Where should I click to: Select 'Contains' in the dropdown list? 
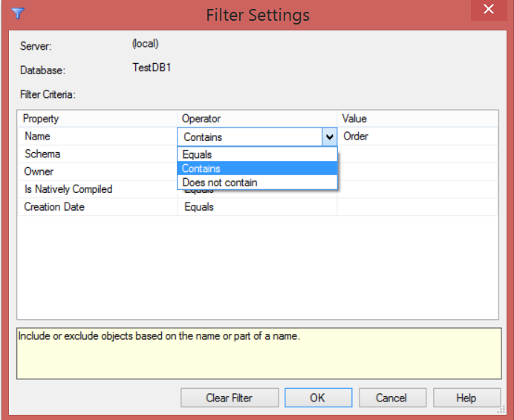point(201,168)
